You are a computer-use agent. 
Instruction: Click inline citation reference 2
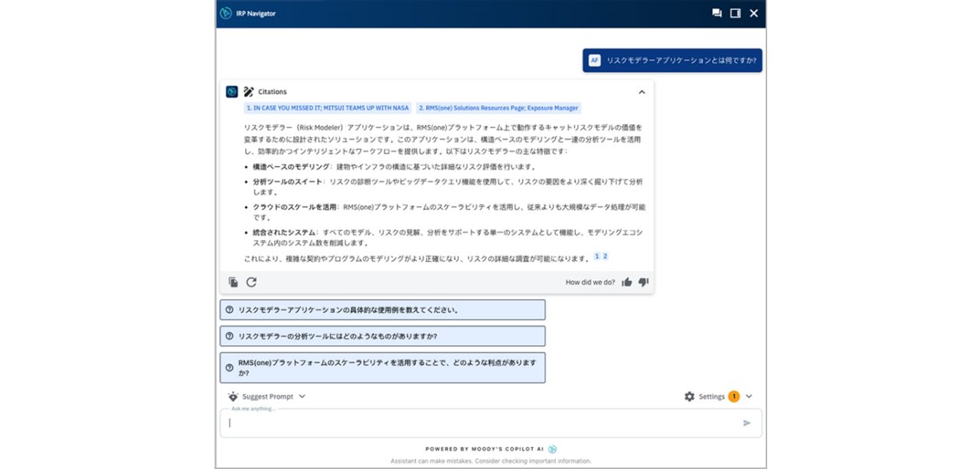coord(605,256)
